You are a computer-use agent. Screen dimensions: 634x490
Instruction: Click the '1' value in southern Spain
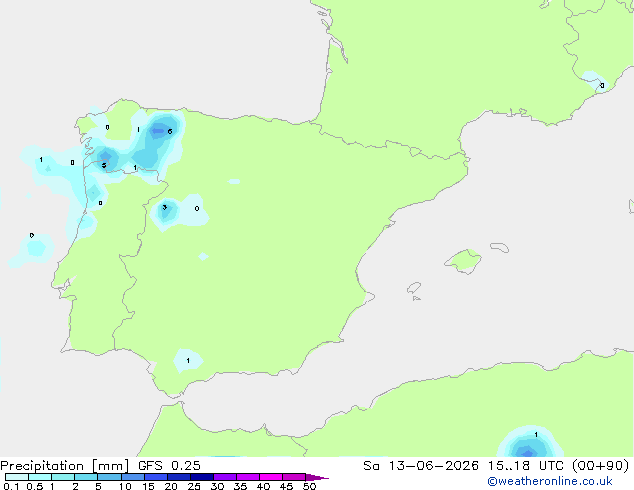[x=188, y=361]
